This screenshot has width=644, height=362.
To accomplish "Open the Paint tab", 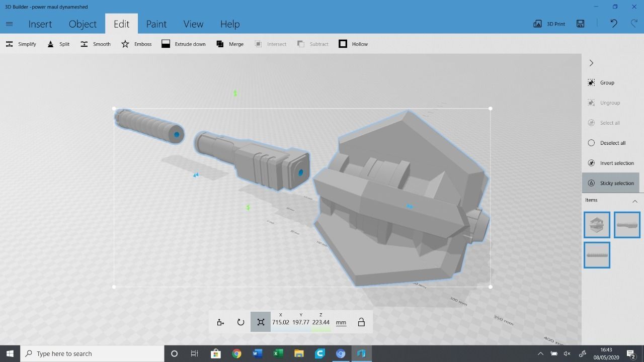I will pyautogui.click(x=156, y=24).
